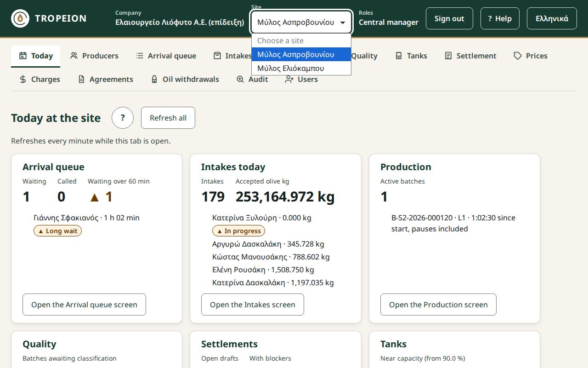Click the Tanks tab icon
The image size is (588, 368).
pyautogui.click(x=399, y=56)
